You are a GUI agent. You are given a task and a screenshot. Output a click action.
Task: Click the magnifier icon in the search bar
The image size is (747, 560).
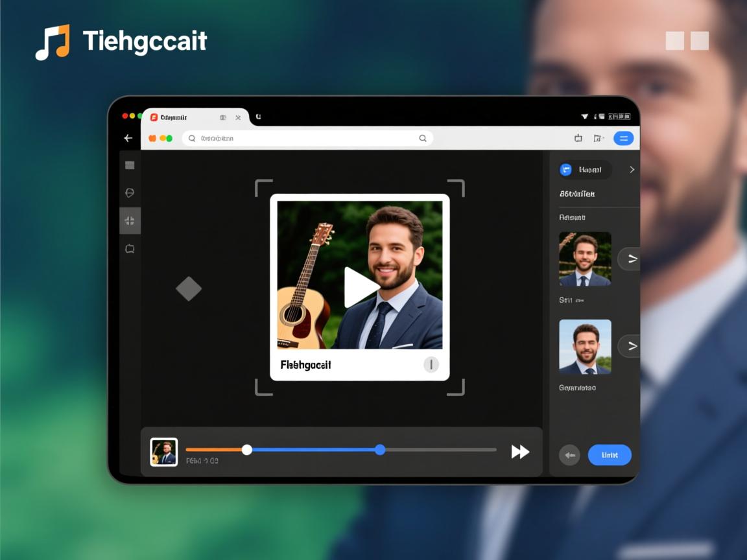[x=423, y=138]
